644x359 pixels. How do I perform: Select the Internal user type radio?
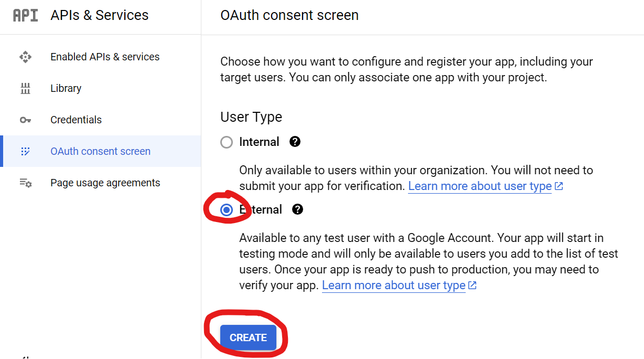227,142
